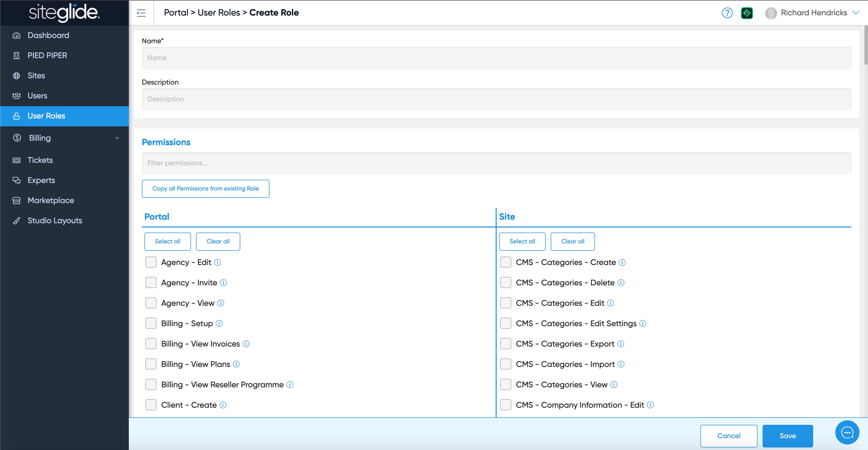Click info icon for CMS - Categories - Export
The image size is (868, 450).
(x=621, y=344)
